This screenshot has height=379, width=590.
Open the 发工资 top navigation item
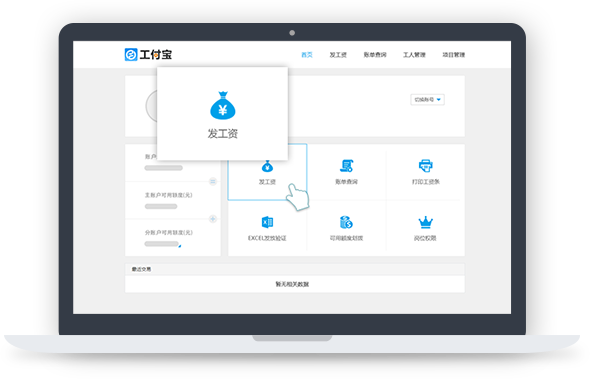338,55
